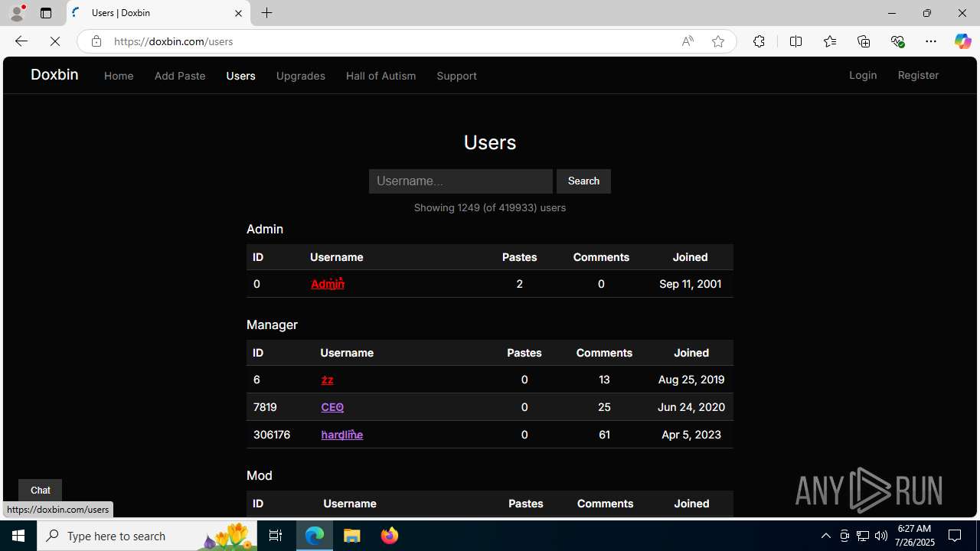Click the Doxbin site logo
This screenshot has width=980, height=551.
tap(54, 74)
